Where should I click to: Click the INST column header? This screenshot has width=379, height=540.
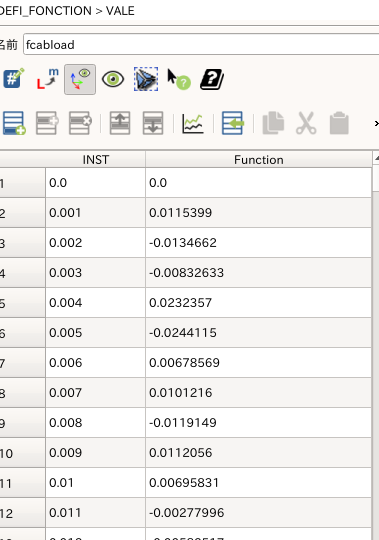[x=95, y=160]
